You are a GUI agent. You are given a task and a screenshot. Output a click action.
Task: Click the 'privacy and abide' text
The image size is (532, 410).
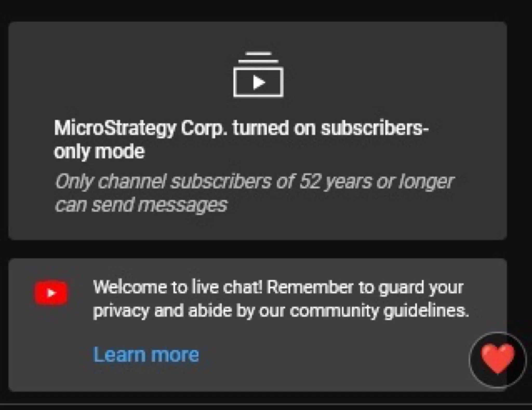(162, 311)
